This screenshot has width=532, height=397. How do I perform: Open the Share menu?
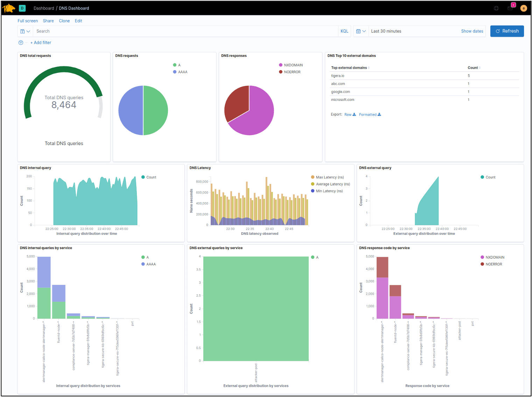[x=48, y=21]
